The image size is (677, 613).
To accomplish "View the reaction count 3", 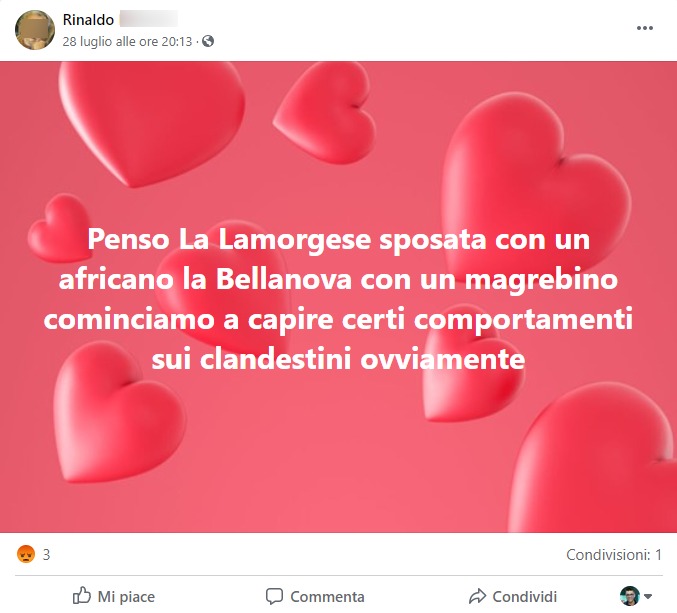I will [46, 554].
